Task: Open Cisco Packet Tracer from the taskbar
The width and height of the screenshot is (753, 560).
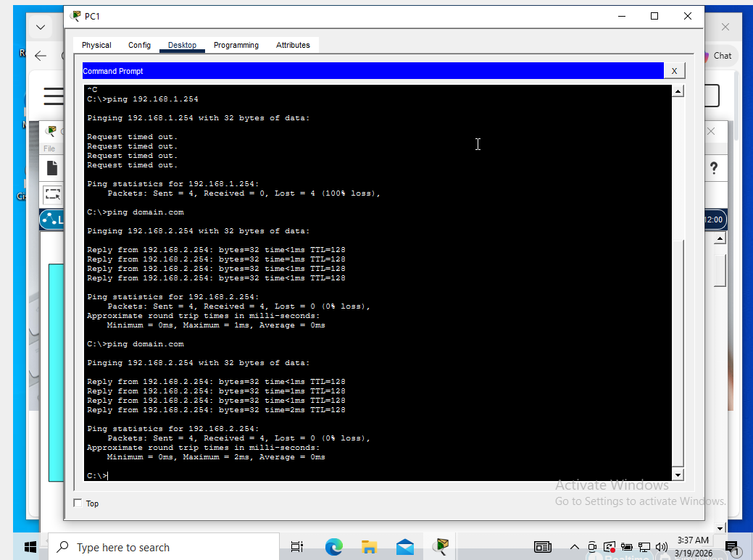Action: tap(441, 547)
